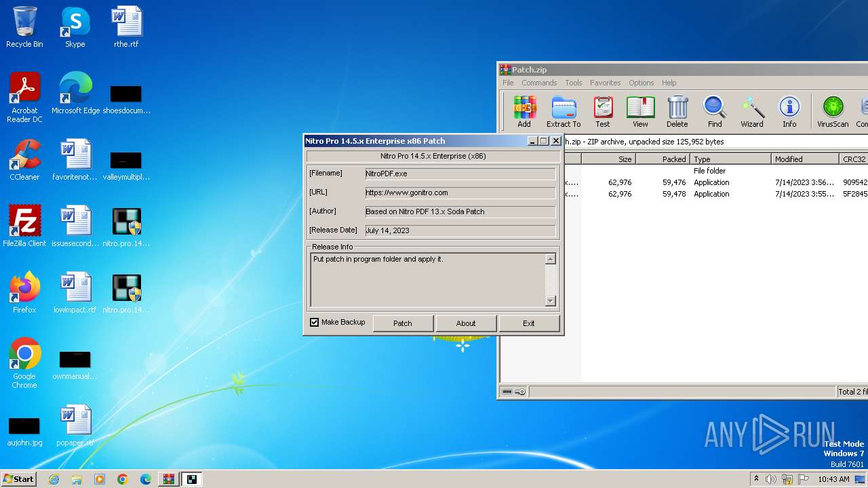The image size is (868, 488).
Task: Click the Exit button in patch dialog
Action: [529, 323]
